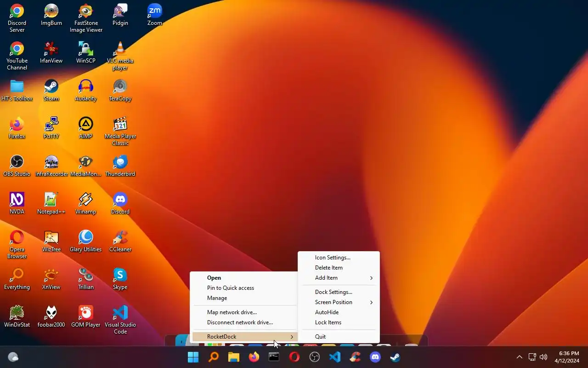This screenshot has width=588, height=368.
Task: Select foobar2000 desktop icon
Action: tap(51, 316)
